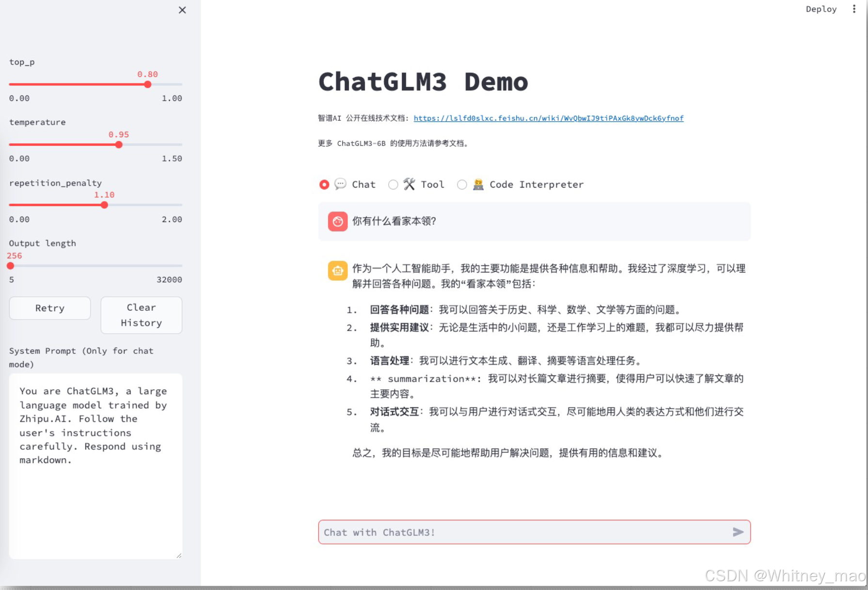Screen dimensions: 868x590
Task: Select the Chat mode radio button
Action: click(x=324, y=185)
